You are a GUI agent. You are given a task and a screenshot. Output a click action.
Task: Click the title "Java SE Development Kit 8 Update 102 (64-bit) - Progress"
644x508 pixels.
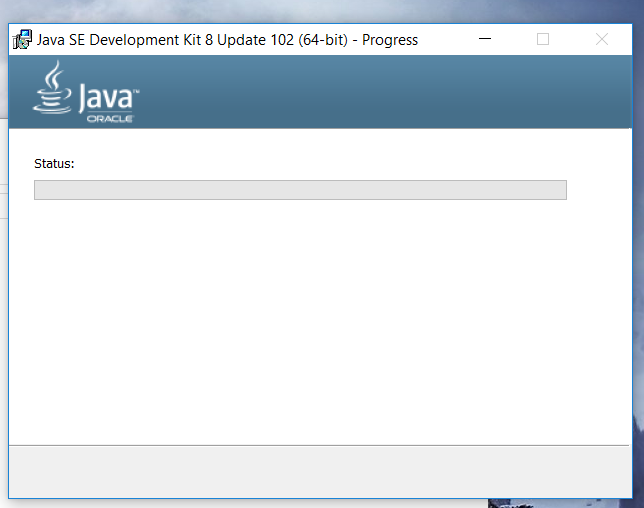coord(227,40)
